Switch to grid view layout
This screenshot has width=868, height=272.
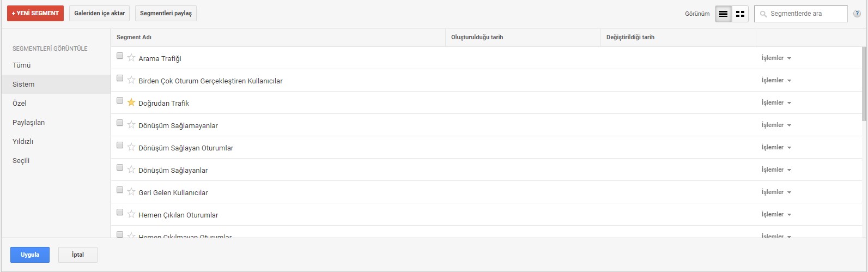[740, 14]
